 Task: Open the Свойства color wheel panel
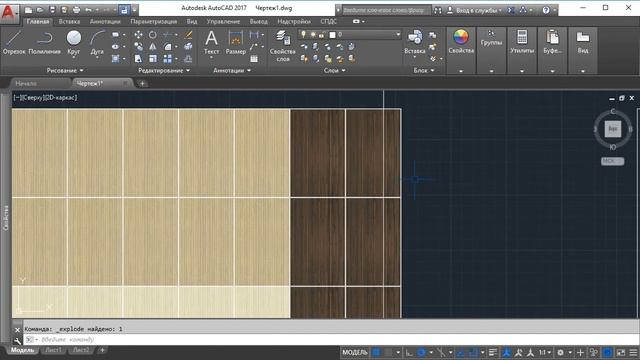coord(461,42)
